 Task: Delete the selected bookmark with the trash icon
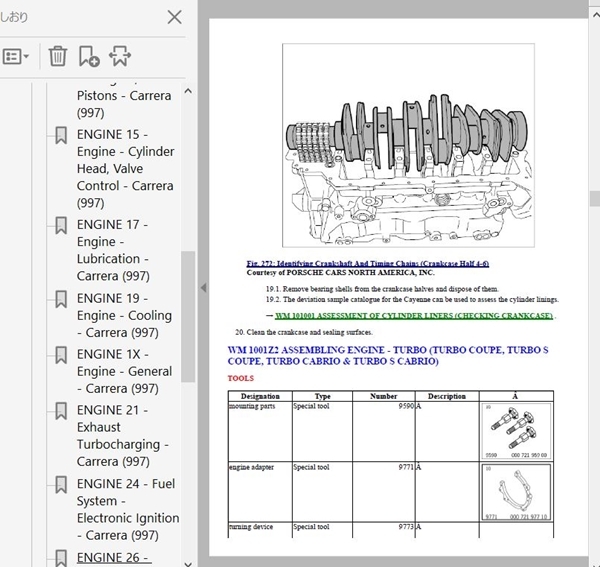point(58,56)
